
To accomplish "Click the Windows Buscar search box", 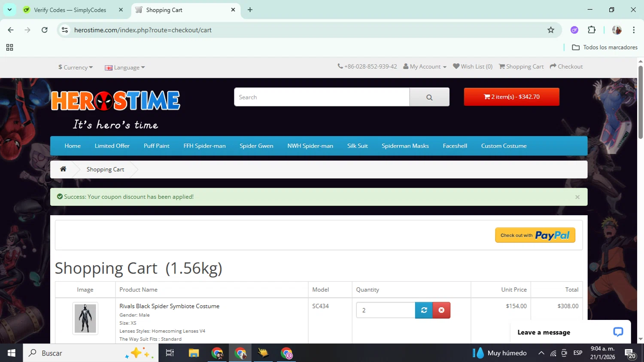I will coord(91,353).
